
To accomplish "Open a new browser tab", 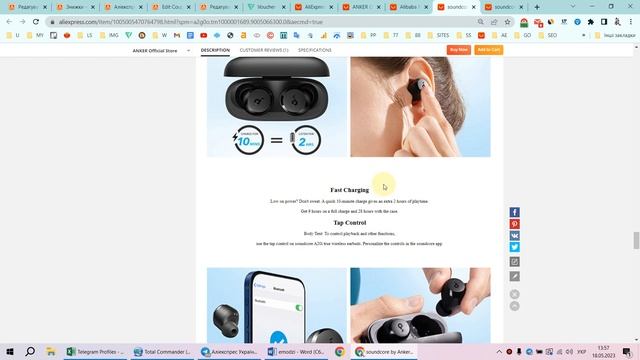I will click(x=537, y=7).
